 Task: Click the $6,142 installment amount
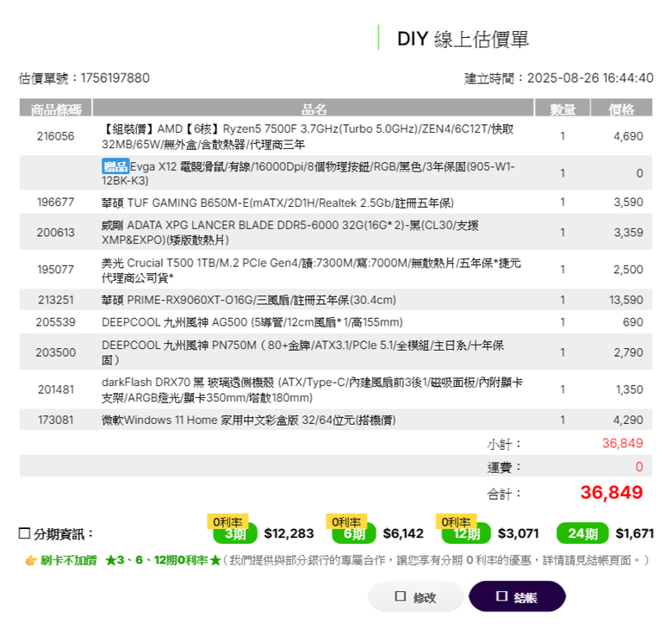pyautogui.click(x=403, y=533)
